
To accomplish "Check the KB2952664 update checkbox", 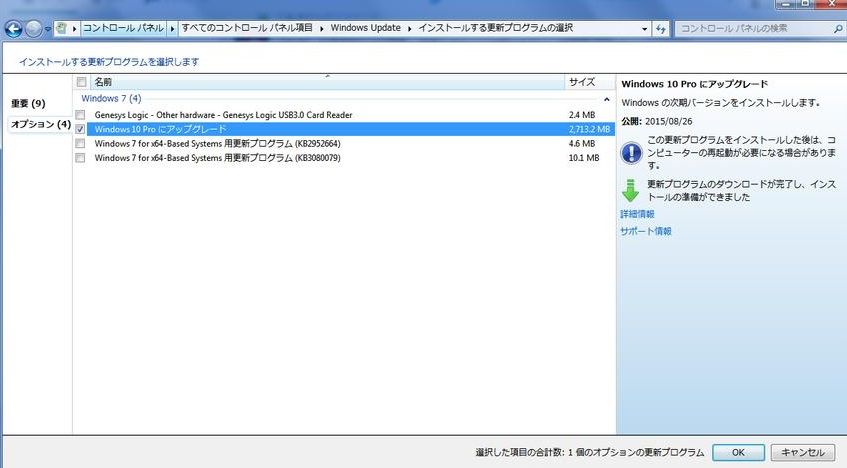I will click(x=80, y=144).
